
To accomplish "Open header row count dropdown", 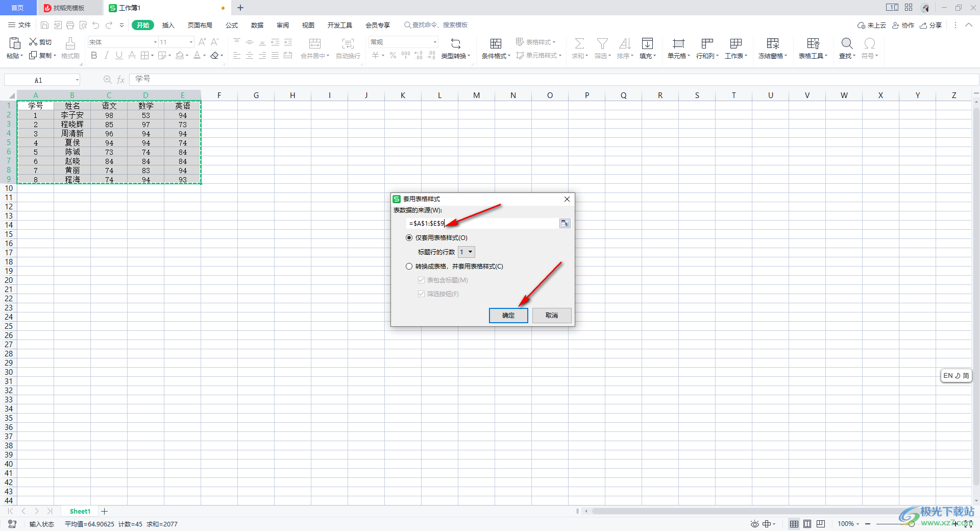I will (x=467, y=252).
